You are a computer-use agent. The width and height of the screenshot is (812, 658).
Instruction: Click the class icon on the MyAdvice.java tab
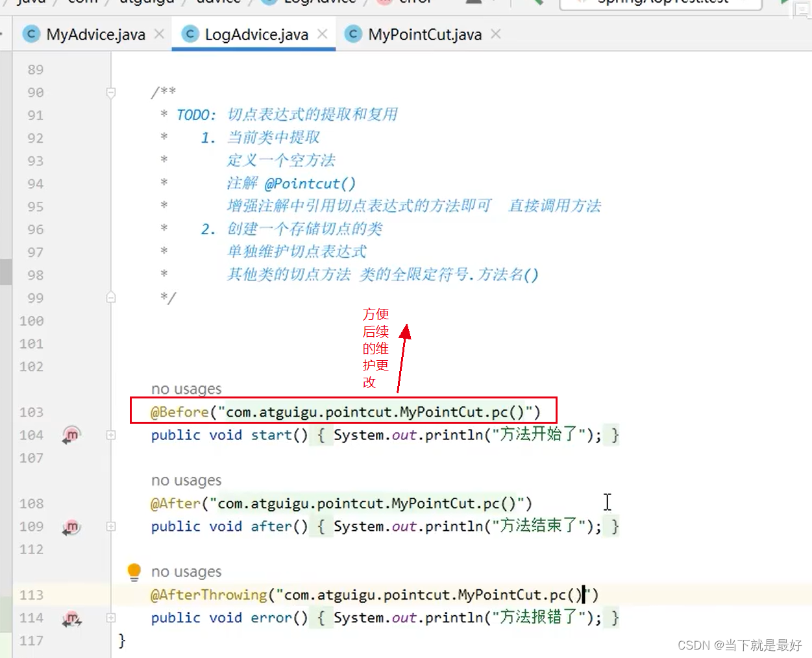click(x=31, y=34)
